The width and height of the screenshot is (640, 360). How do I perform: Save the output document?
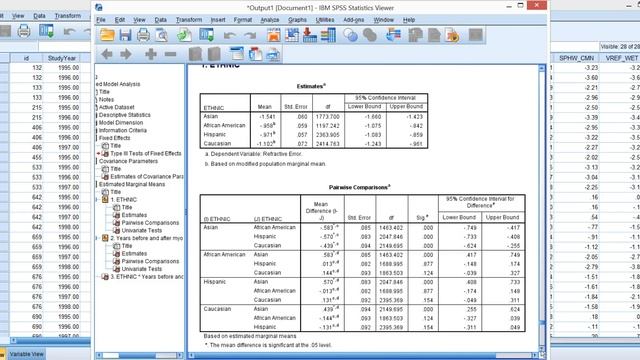click(125, 35)
